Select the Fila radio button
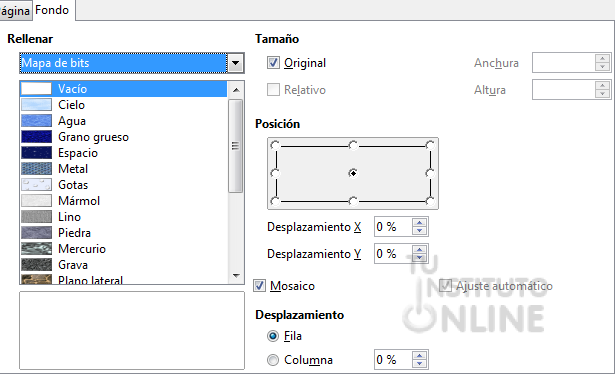The image size is (615, 375). (273, 336)
